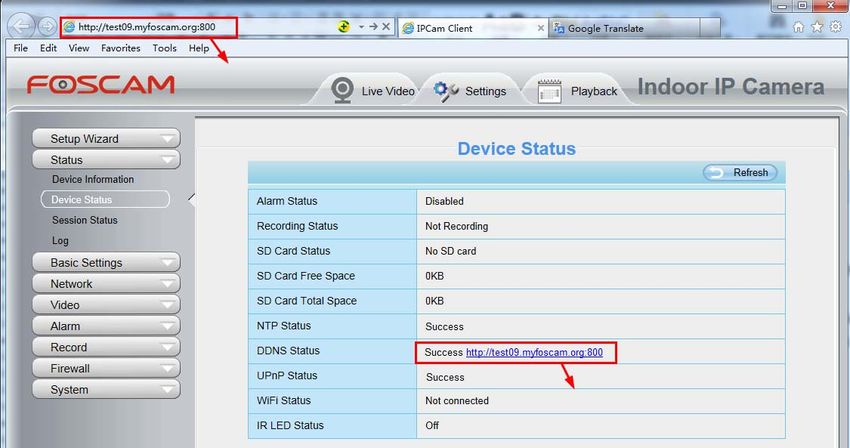850x448 pixels.
Task: Go forward with the browser Forward arrow
Action: coord(47,26)
